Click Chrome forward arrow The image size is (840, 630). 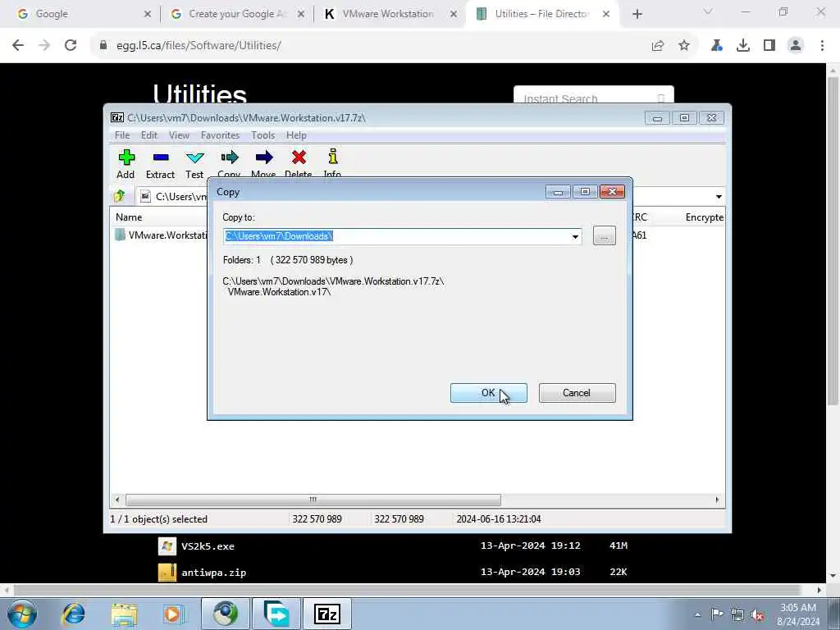pyautogui.click(x=44, y=46)
